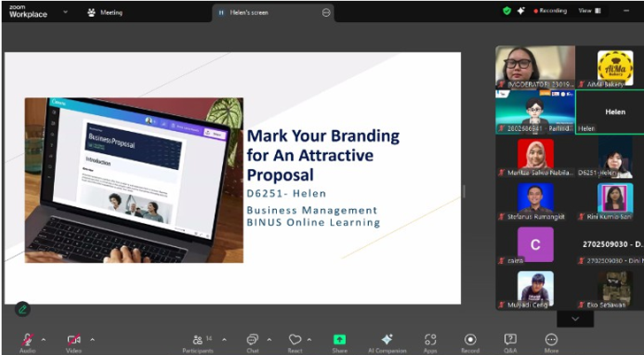Open the Apps icon
The height and width of the screenshot is (355, 644).
[430, 340]
